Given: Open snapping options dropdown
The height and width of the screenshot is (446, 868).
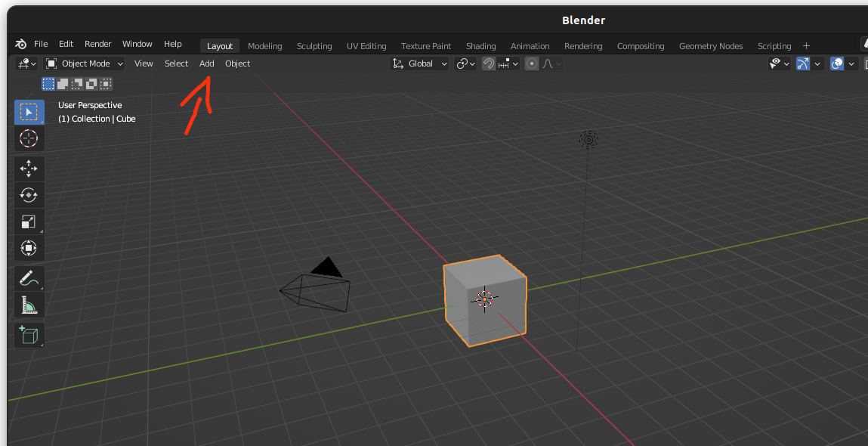Looking at the screenshot, I should pos(508,63).
